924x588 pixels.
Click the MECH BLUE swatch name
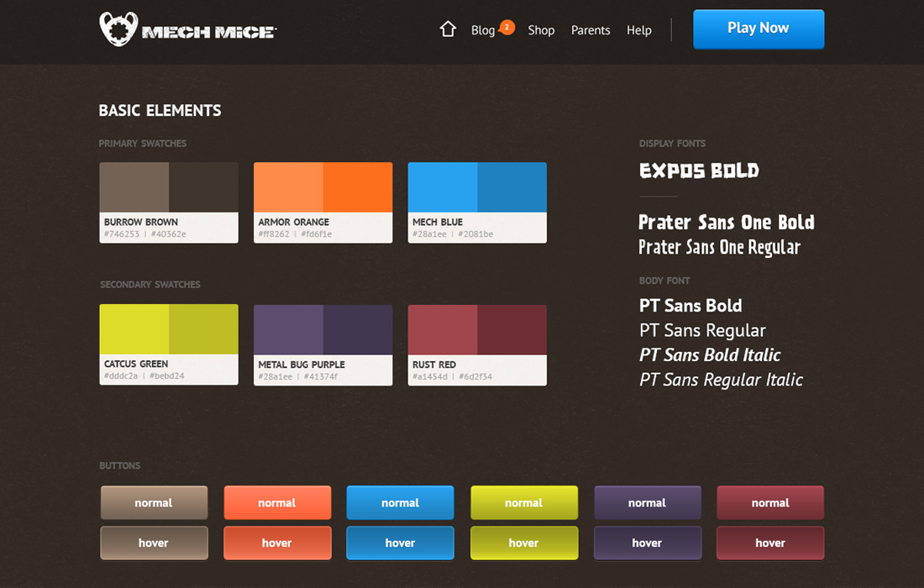pyautogui.click(x=438, y=222)
